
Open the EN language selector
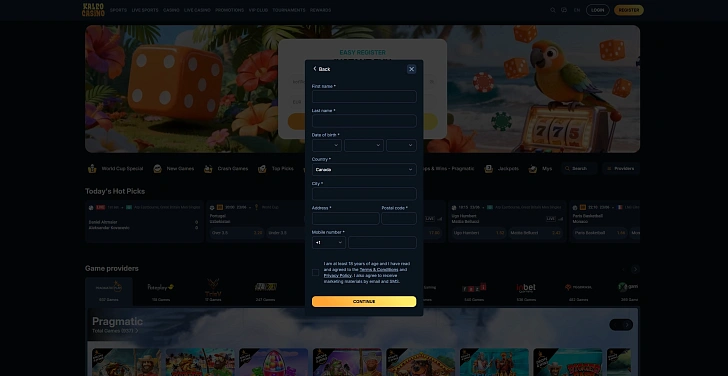577,10
